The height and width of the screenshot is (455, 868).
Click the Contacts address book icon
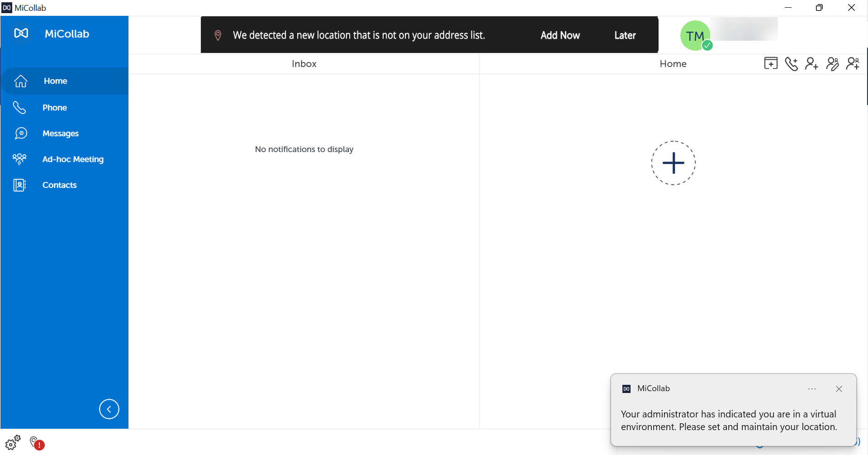coord(19,185)
